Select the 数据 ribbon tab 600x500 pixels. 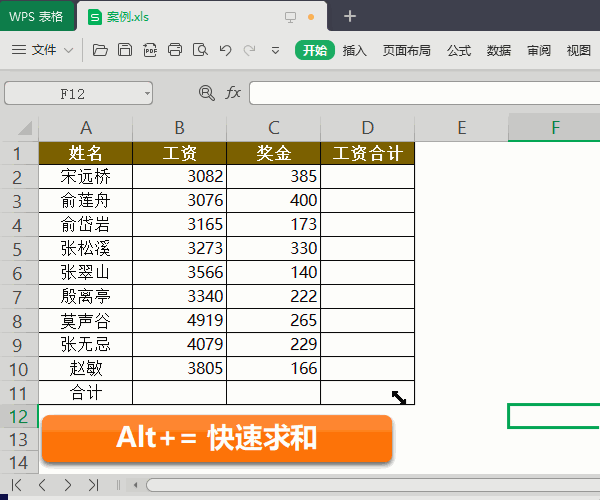tap(499, 50)
